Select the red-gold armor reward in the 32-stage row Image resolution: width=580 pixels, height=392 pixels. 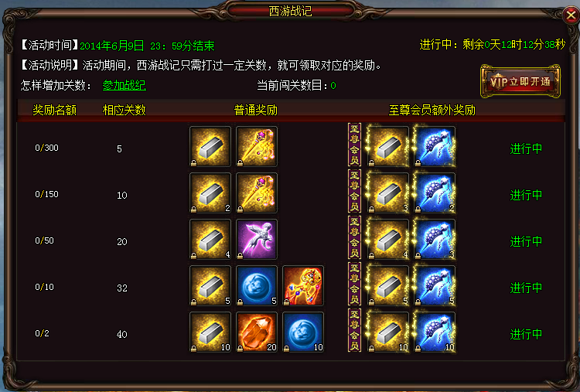click(x=303, y=285)
